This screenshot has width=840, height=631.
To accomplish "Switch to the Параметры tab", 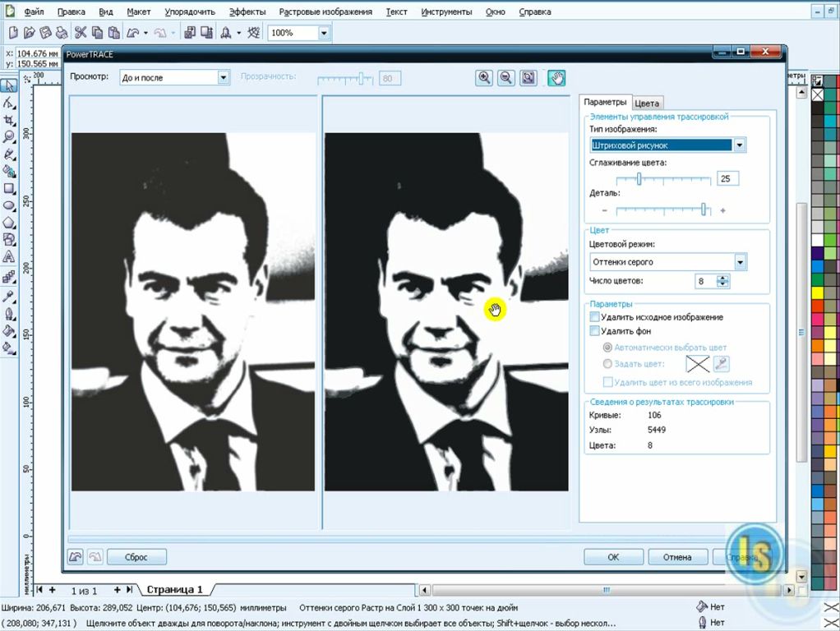I will (605, 102).
